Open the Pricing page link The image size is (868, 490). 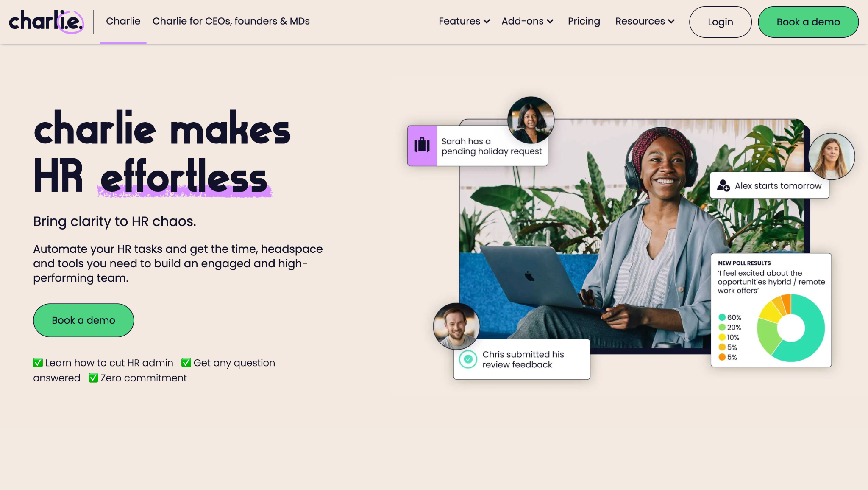click(584, 21)
